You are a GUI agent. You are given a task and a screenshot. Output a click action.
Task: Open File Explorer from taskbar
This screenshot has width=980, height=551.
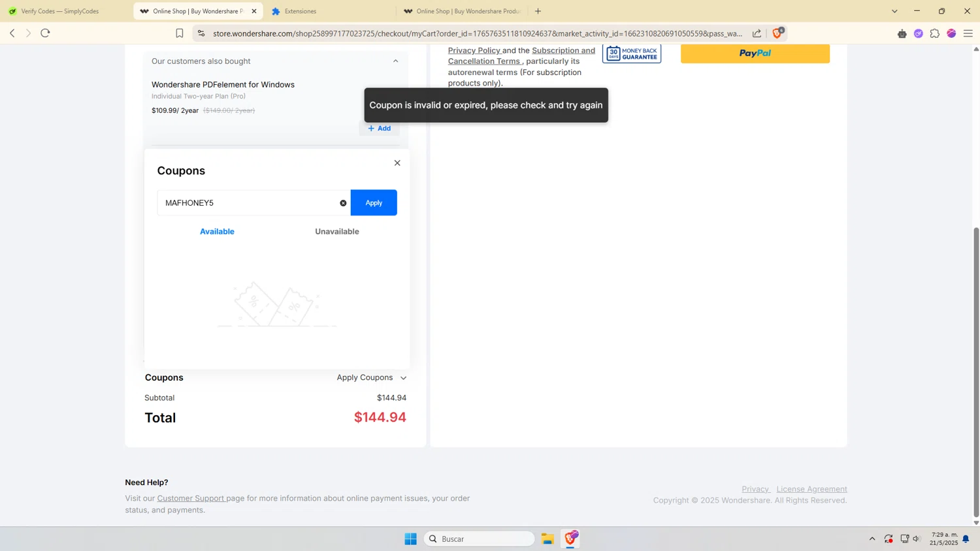(x=547, y=539)
